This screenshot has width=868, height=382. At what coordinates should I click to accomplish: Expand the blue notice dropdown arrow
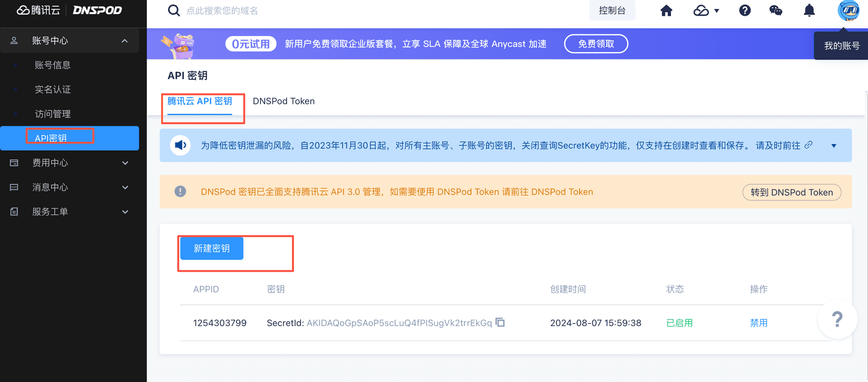(834, 145)
